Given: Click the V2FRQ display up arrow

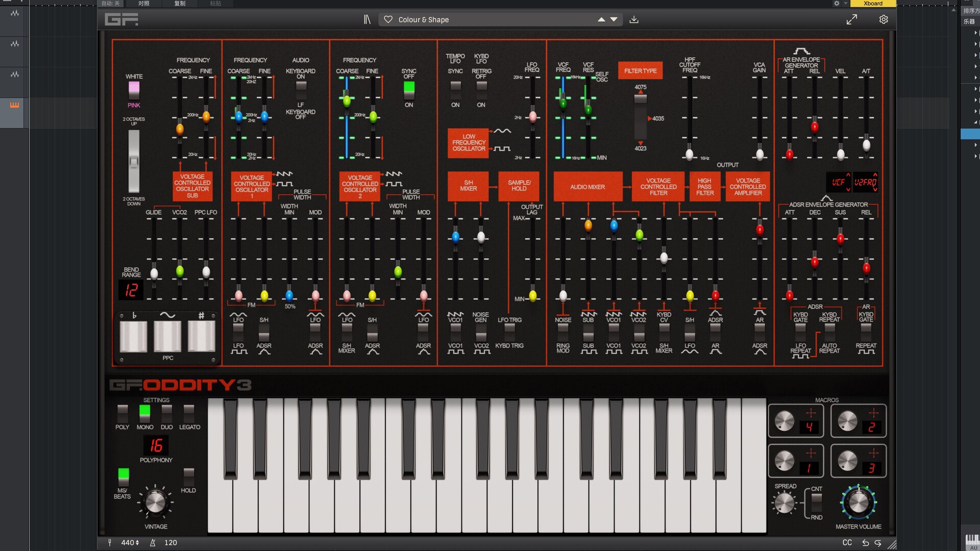Looking at the screenshot, I should [875, 175].
